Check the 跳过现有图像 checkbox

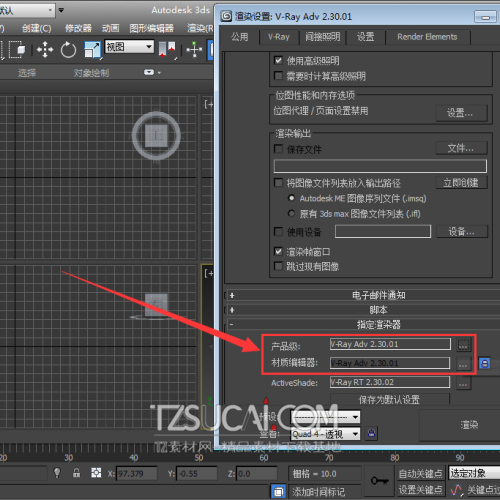278,266
